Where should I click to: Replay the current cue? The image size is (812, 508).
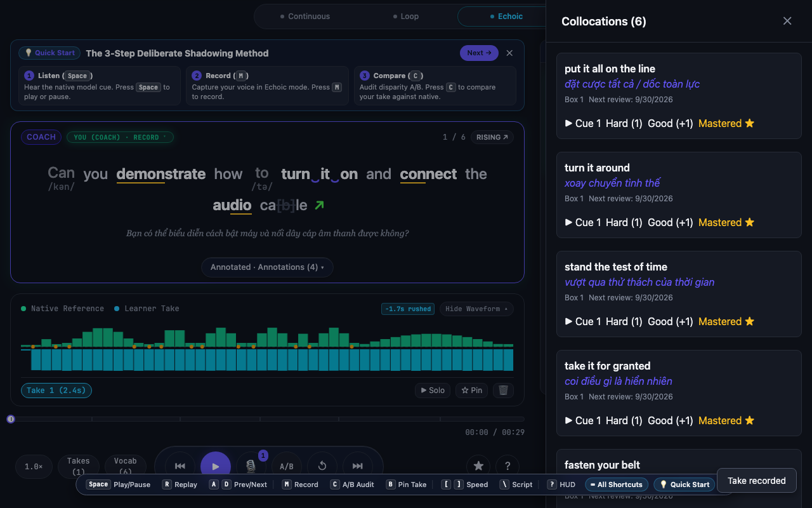[x=322, y=467]
